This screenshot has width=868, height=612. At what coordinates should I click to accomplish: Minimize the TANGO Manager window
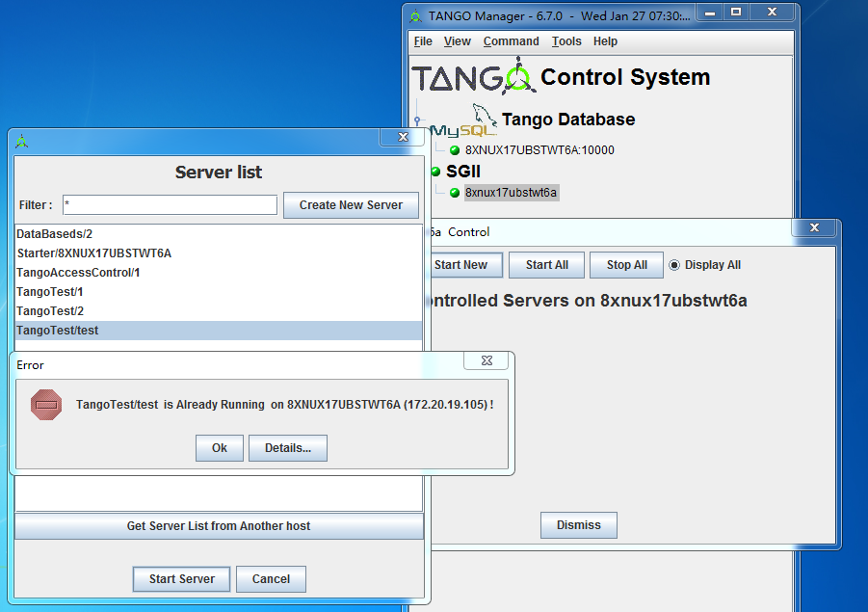pyautogui.click(x=710, y=12)
